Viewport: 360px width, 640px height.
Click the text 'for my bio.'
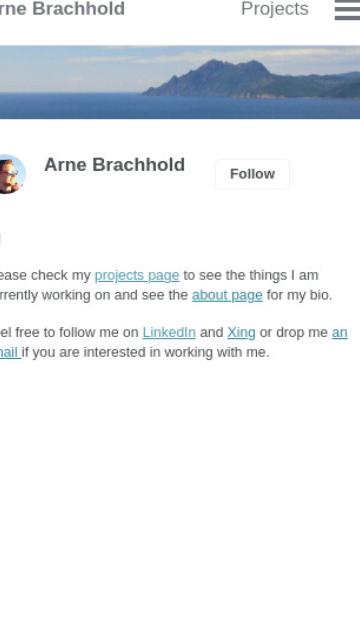pos(299,295)
